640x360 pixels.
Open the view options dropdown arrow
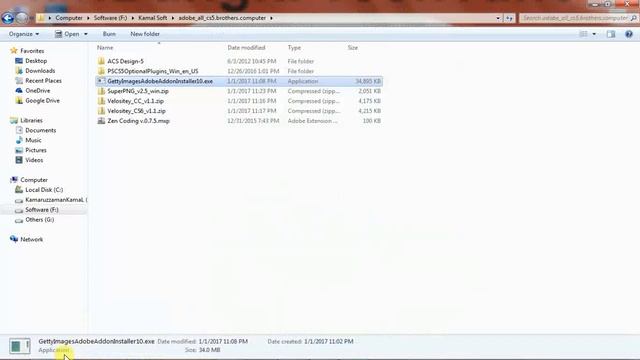[x=594, y=34]
